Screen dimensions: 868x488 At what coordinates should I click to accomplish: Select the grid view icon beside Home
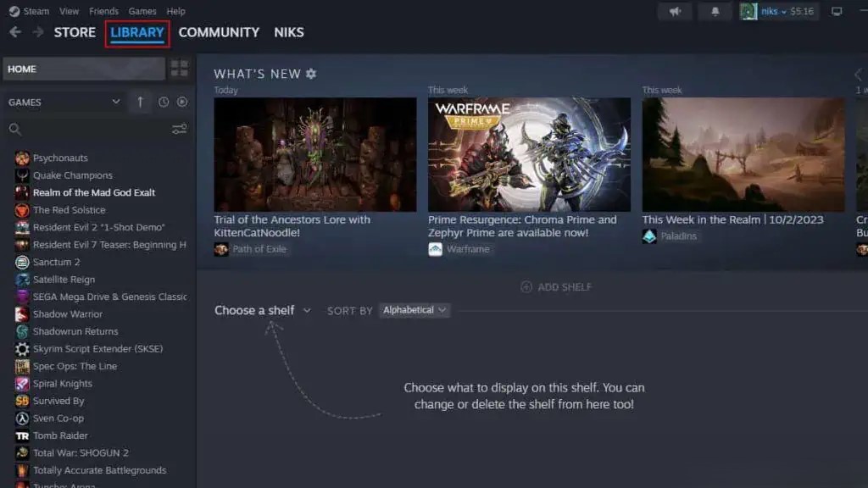[x=179, y=68]
